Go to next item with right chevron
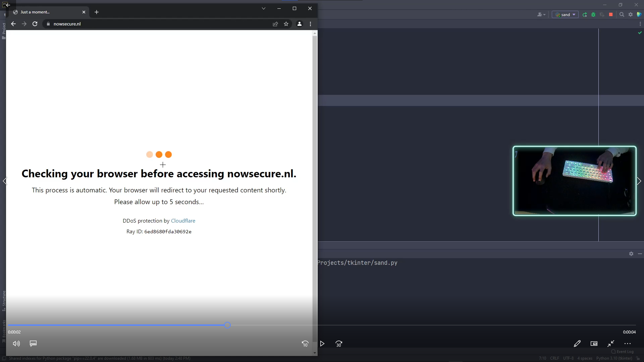Viewport: 644px width, 362px height. 639,181
